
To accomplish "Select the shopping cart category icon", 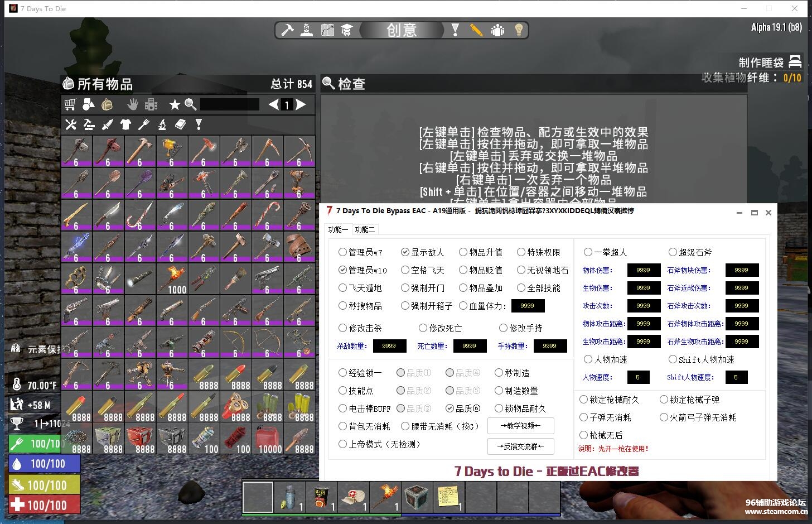I will (x=70, y=104).
